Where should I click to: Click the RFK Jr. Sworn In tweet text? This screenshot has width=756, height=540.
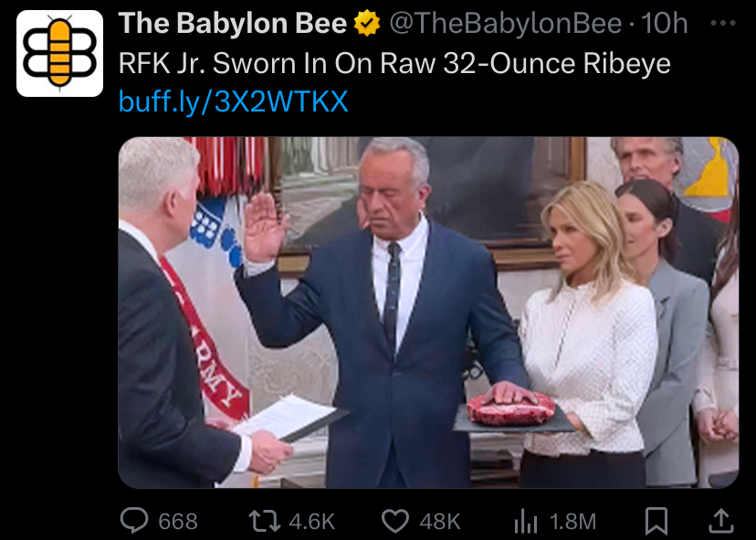394,63
